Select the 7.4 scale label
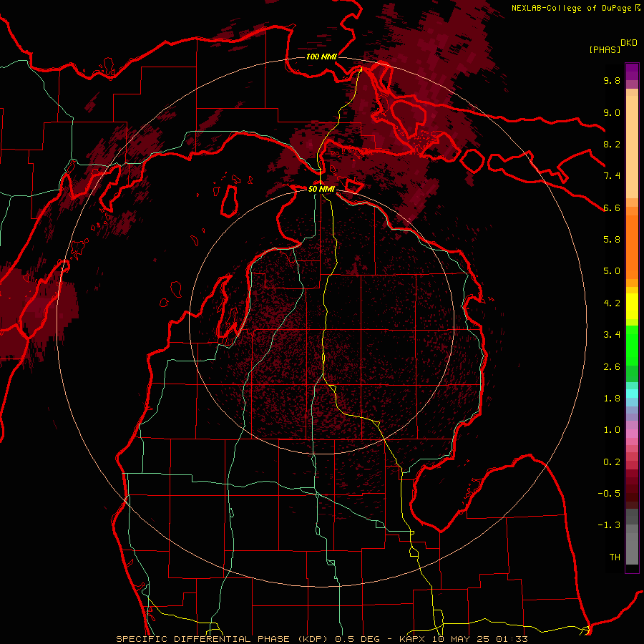 pos(612,176)
